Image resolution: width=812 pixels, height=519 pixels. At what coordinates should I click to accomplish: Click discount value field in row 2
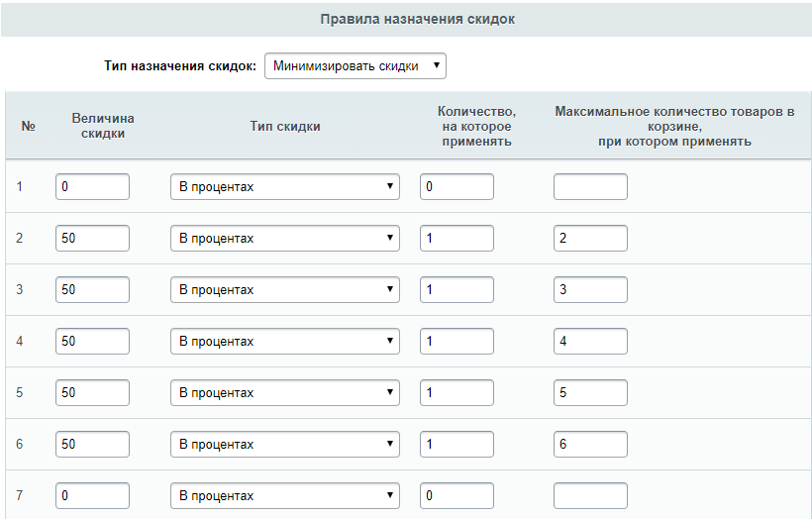(92, 239)
